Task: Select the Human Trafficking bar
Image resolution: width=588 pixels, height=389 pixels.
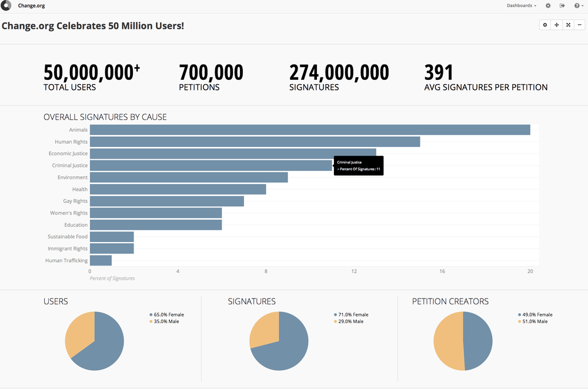Action: [101, 260]
